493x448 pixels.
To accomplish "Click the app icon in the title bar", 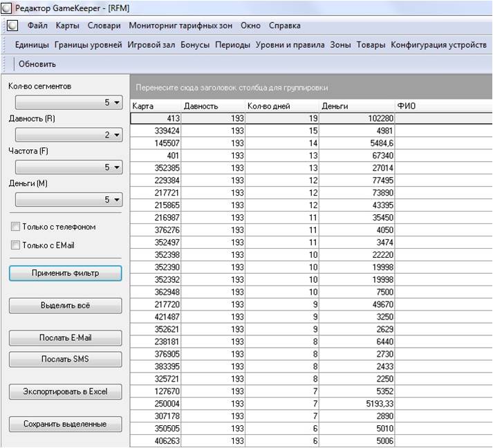I will tap(6, 8).
